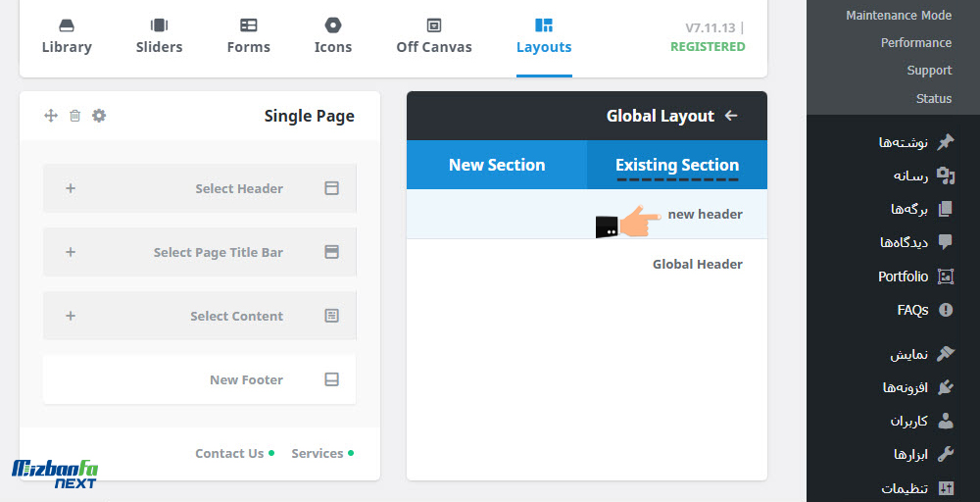This screenshot has width=980, height=502.
Task: Click the plus icon in Select Header
Action: point(71,188)
